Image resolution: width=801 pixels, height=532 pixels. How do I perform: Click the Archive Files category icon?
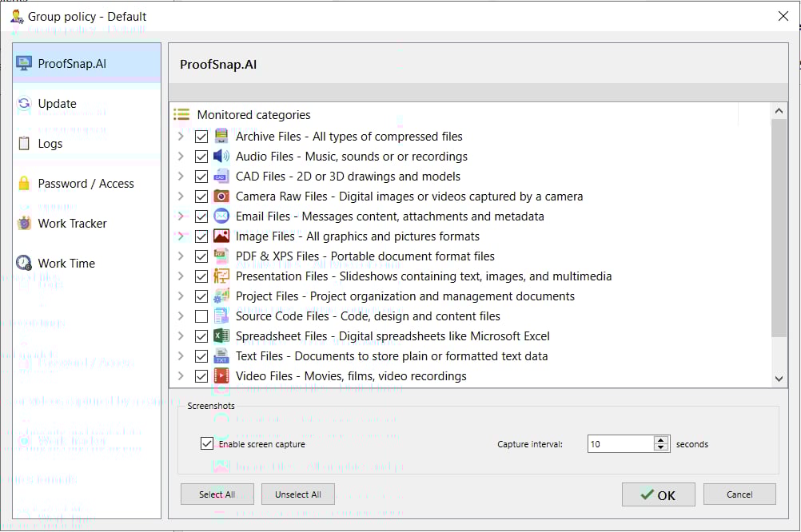[221, 137]
